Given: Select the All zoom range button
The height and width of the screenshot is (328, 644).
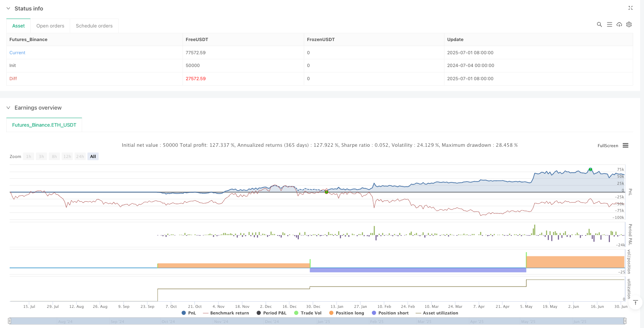Looking at the screenshot, I should point(93,156).
